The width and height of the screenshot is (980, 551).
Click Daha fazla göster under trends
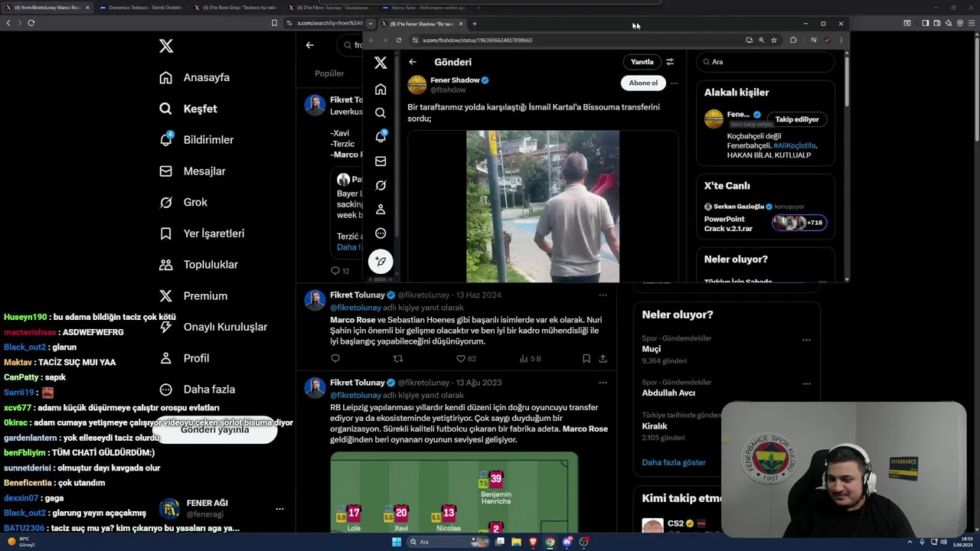(674, 462)
